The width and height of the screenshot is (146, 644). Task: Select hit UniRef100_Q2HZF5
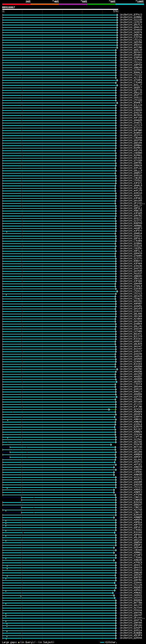click(131, 628)
